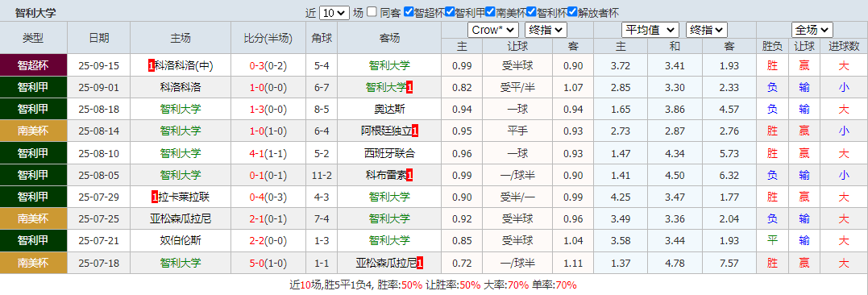Uncheck the 南美杯 filter checkbox
The image size is (868, 295).
click(x=491, y=11)
